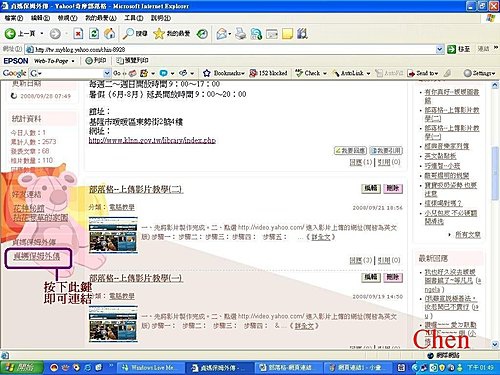Expand the Google search box dropdown
500x375 pixels.
coord(107,73)
